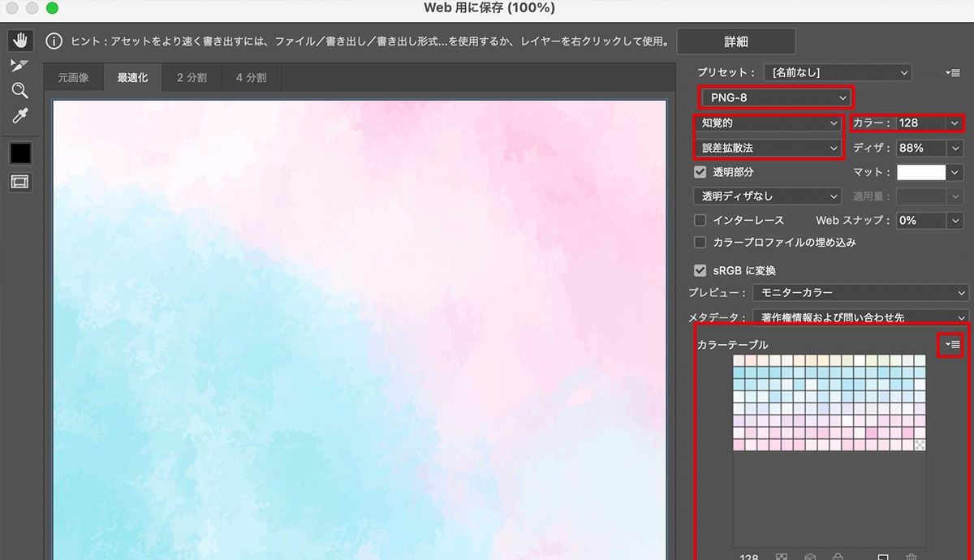Open the Web スナップ 0% dropdown
This screenshot has height=560, width=974.
[929, 220]
